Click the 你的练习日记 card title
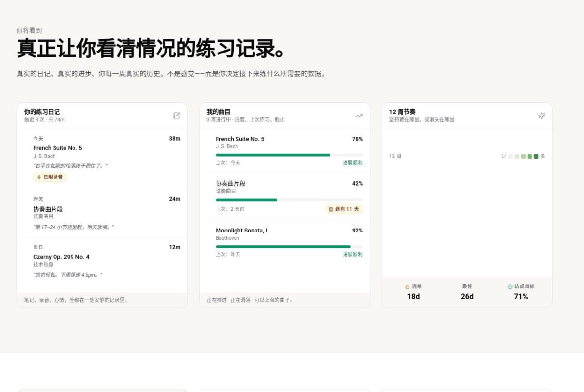The width and height of the screenshot is (584, 392). point(42,112)
